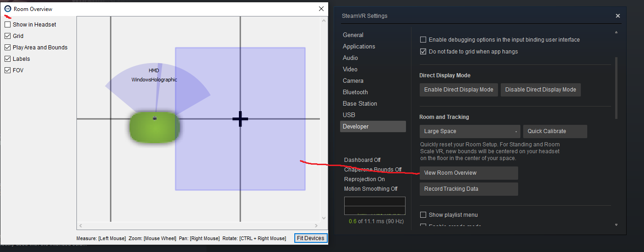
Task: Open the Bluetooth settings tab
Action: point(355,92)
